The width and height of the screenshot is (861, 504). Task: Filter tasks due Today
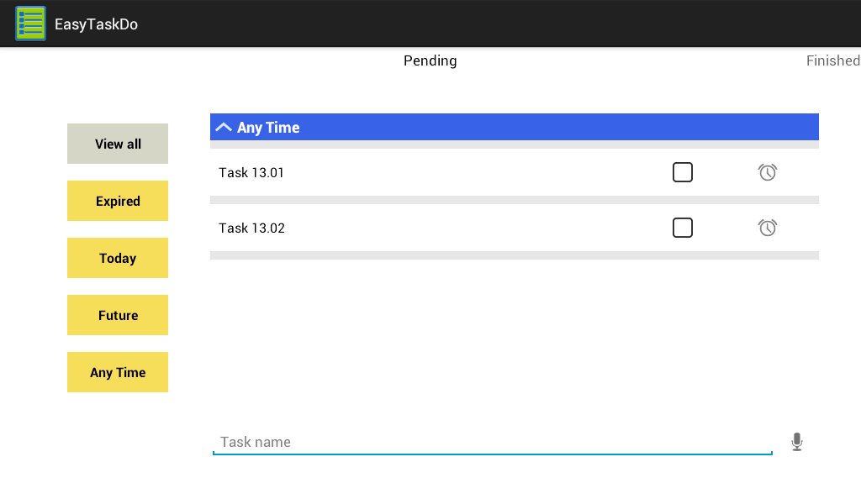click(x=117, y=258)
